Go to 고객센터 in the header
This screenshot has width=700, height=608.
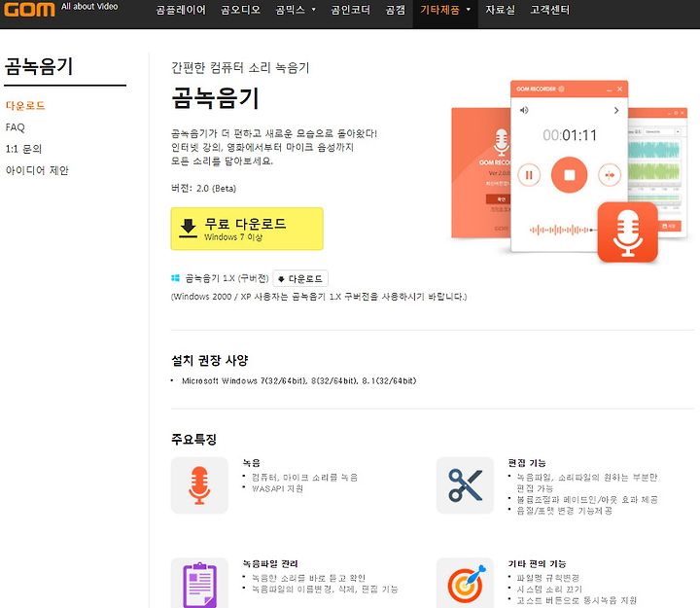(550, 10)
